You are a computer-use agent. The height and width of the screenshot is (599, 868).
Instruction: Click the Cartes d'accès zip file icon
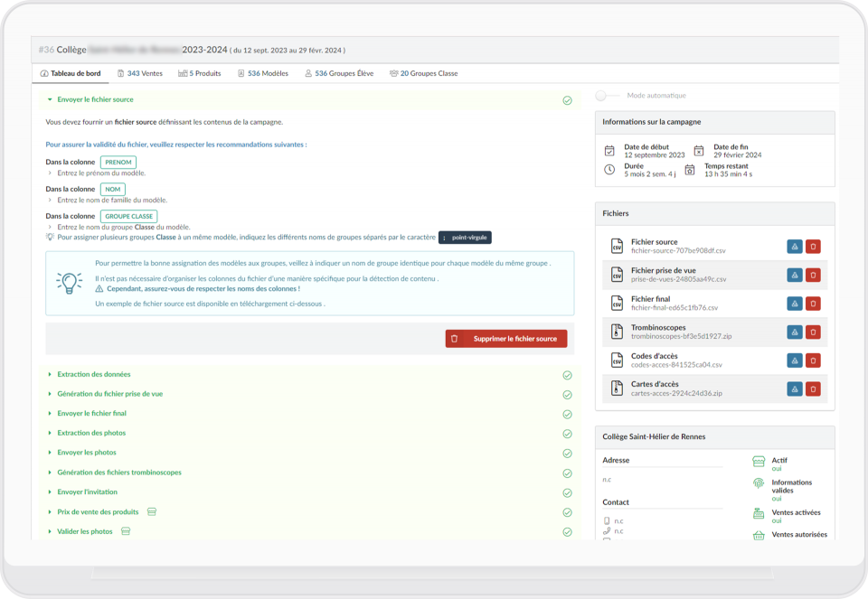617,388
